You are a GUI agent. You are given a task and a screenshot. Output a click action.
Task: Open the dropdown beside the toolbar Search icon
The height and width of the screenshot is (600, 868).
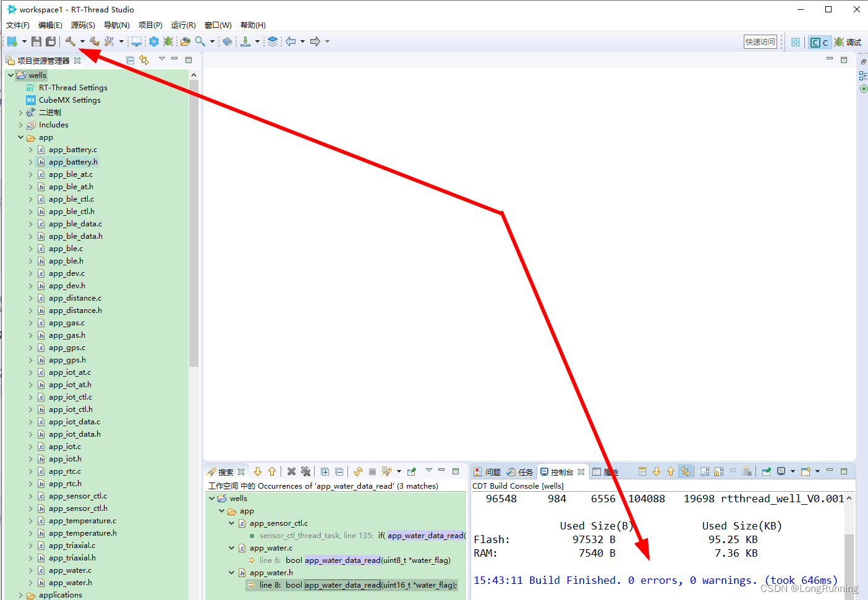click(x=212, y=41)
